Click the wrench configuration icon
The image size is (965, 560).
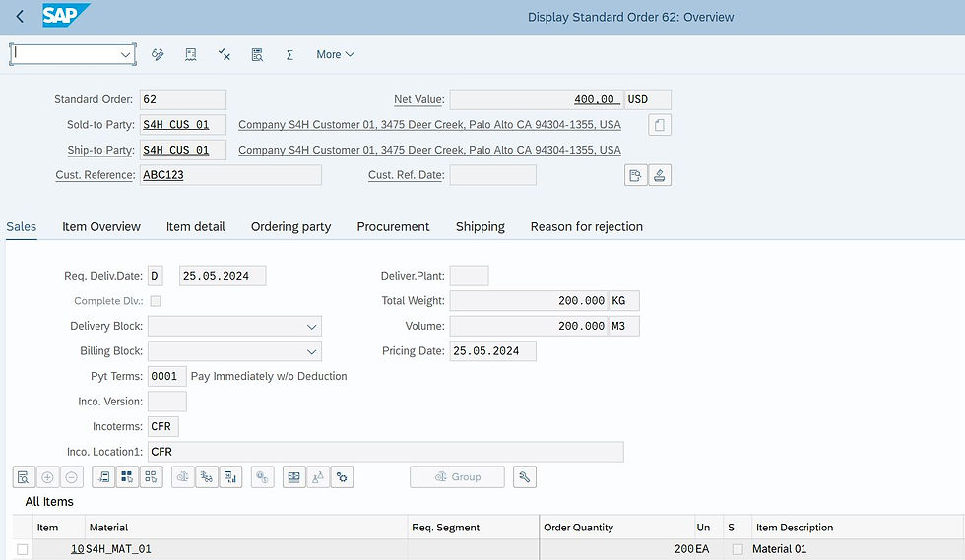[x=524, y=477]
